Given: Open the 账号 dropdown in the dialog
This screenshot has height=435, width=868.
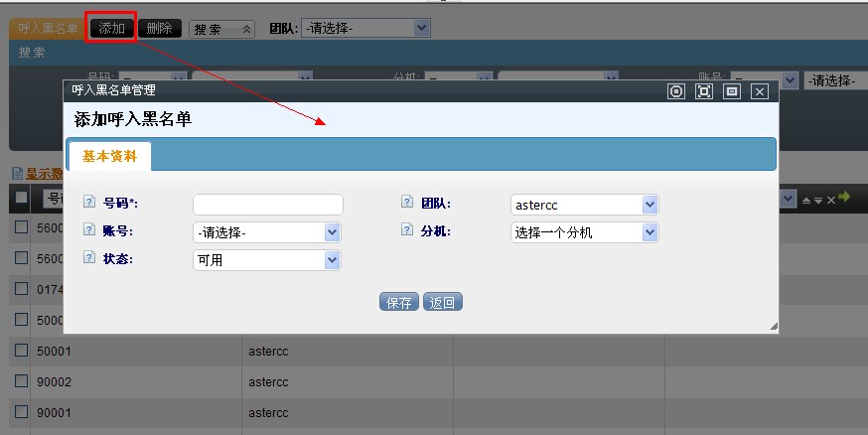Looking at the screenshot, I should point(267,232).
